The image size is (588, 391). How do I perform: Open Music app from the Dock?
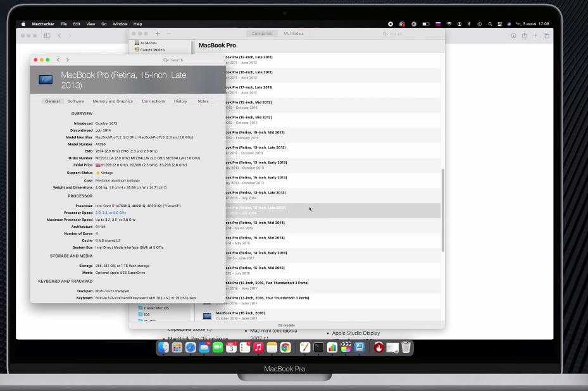coord(258,347)
